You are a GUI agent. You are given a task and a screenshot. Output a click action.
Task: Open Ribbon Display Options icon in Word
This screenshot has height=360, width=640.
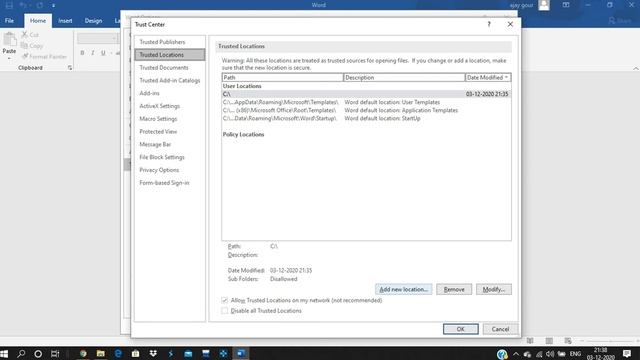(x=566, y=5)
